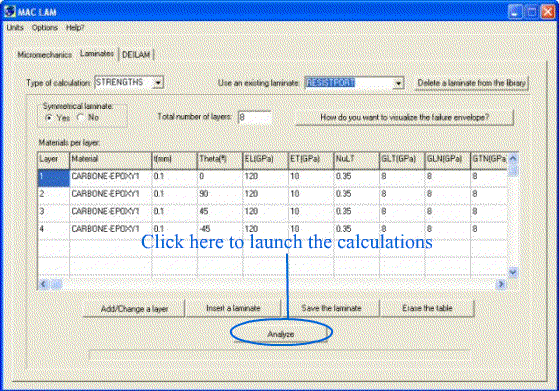Click the NuLT column header
Screen dimensions: 559x391
point(357,161)
